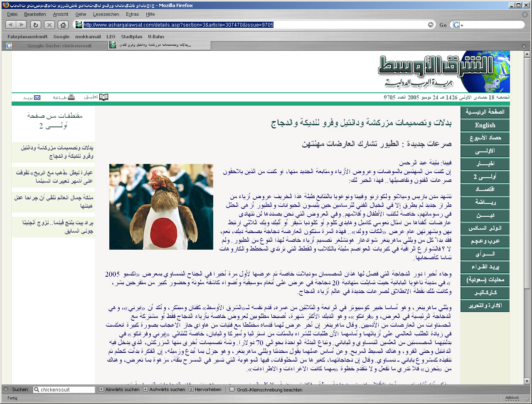This screenshot has height=404, width=532.
Task: Open the Ansicht menu
Action: 61,14
